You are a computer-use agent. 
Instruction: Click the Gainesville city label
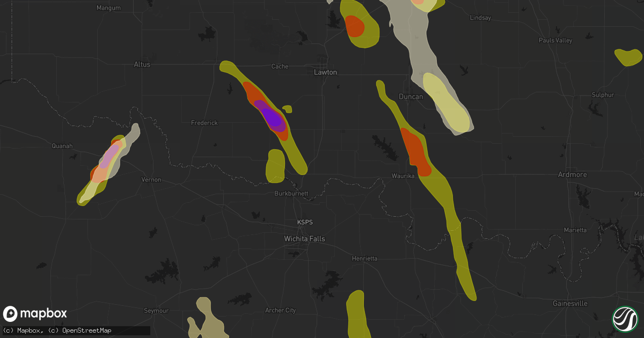click(570, 304)
